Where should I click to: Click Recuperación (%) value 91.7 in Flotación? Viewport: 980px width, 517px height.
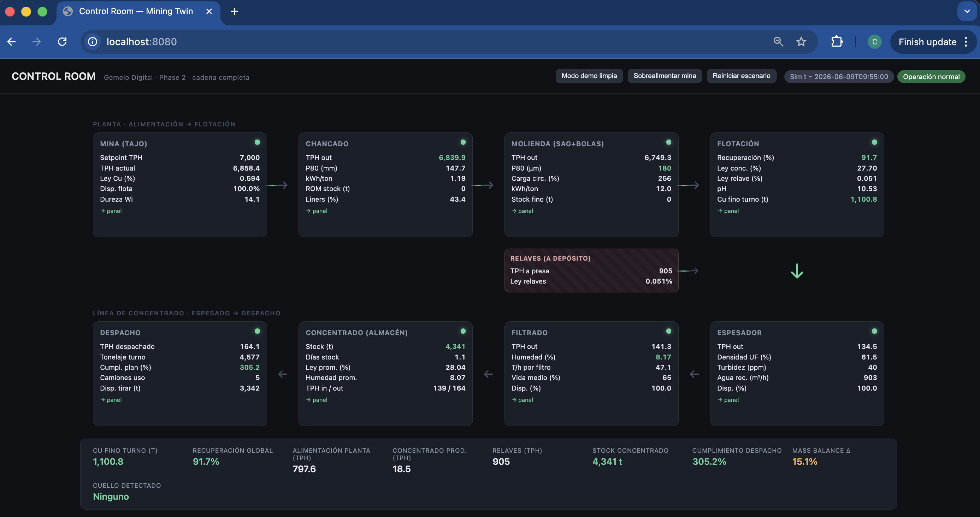tap(869, 158)
